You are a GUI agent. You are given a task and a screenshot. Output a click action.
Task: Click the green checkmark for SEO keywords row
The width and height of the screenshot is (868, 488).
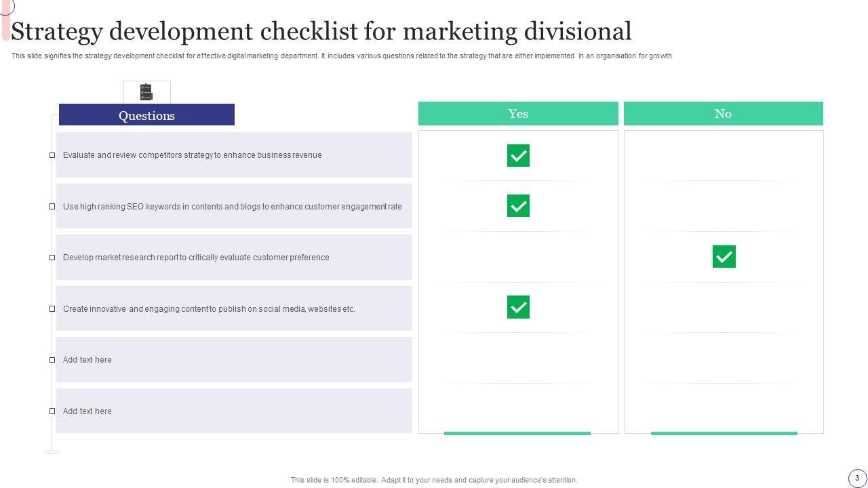point(518,206)
